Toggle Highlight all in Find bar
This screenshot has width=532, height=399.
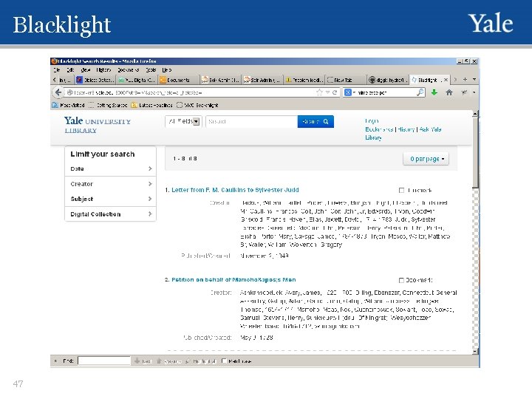pyautogui.click(x=200, y=361)
